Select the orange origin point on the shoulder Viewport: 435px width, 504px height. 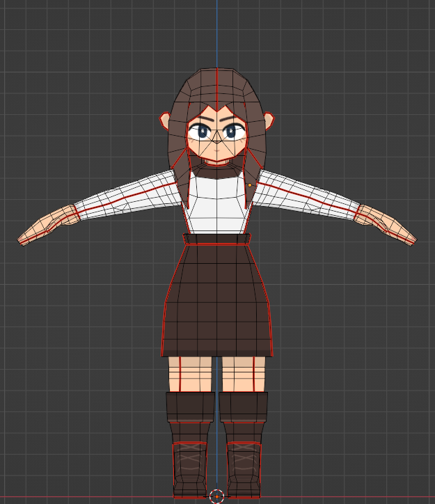point(250,185)
